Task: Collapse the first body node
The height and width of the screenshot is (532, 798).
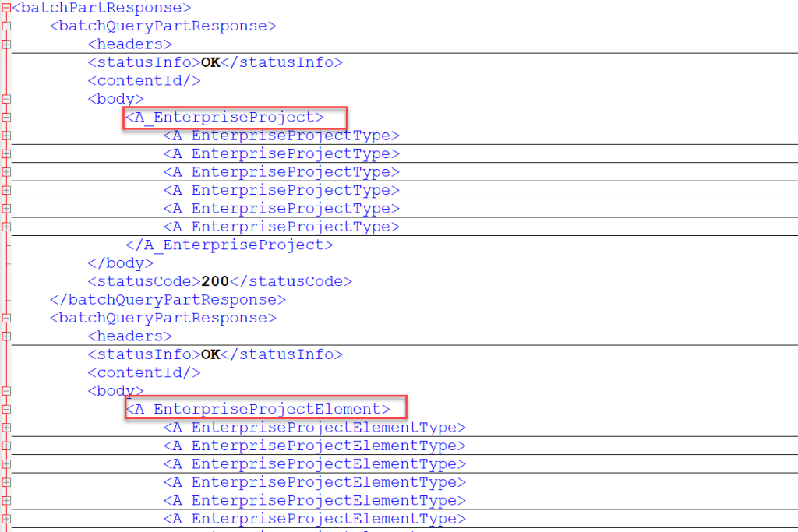Action: [x=6, y=99]
